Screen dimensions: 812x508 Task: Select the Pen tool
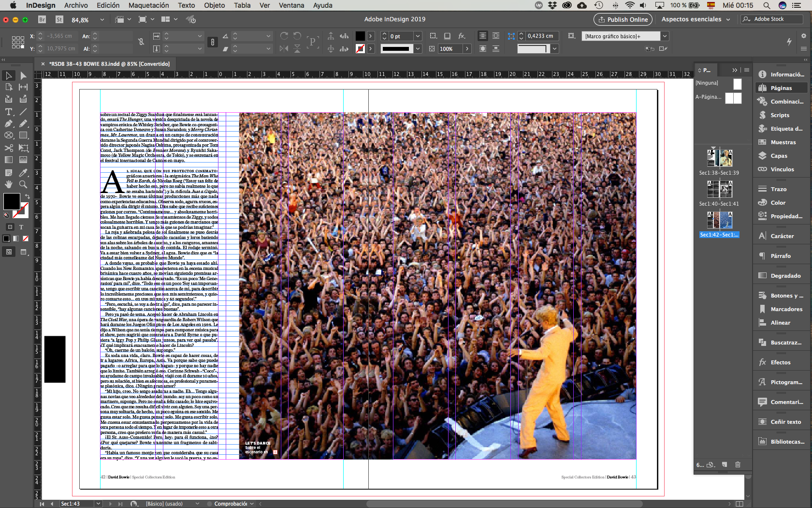9,123
